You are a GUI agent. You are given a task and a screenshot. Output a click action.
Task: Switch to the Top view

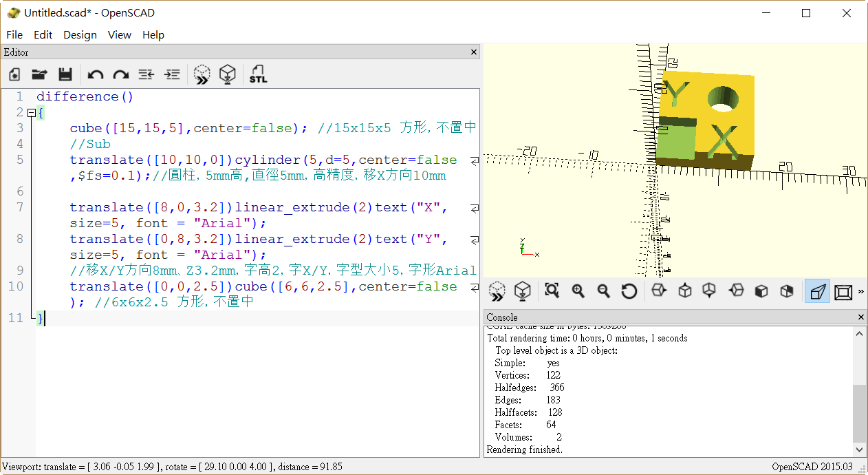(x=684, y=291)
